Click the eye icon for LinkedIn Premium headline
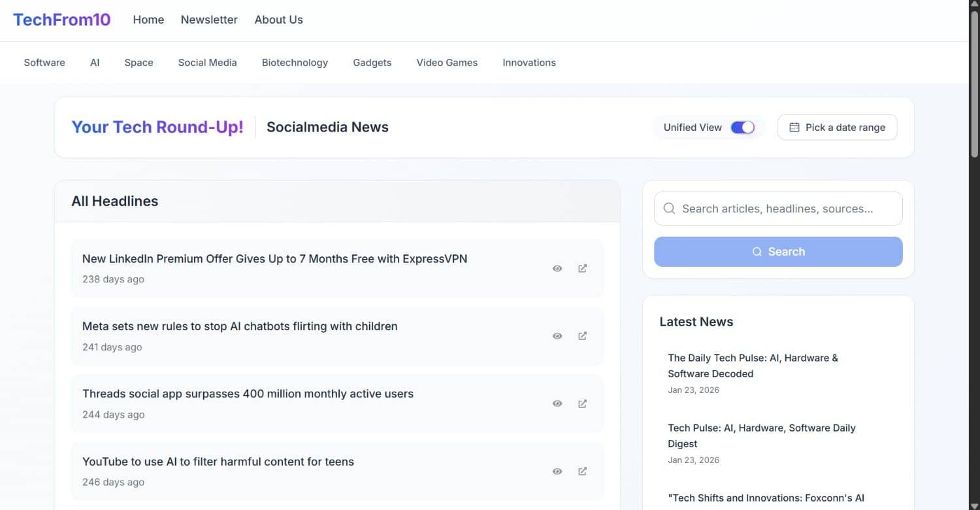980x510 pixels. tap(557, 269)
